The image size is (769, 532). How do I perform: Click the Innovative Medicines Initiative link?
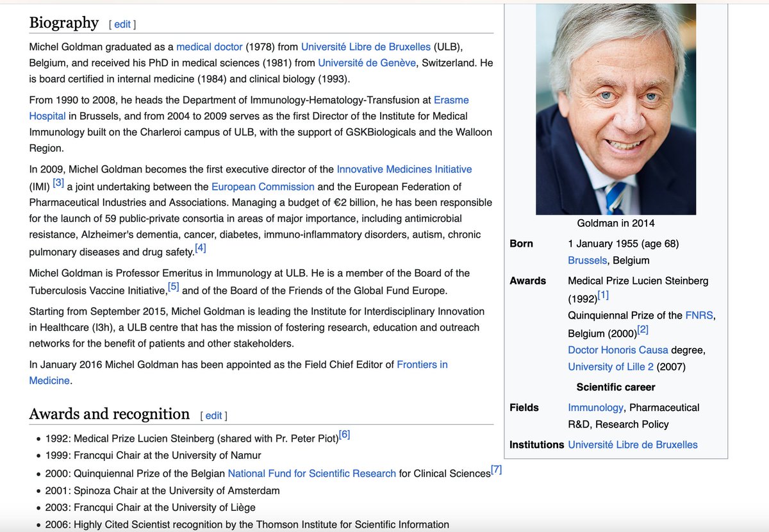tap(404, 169)
